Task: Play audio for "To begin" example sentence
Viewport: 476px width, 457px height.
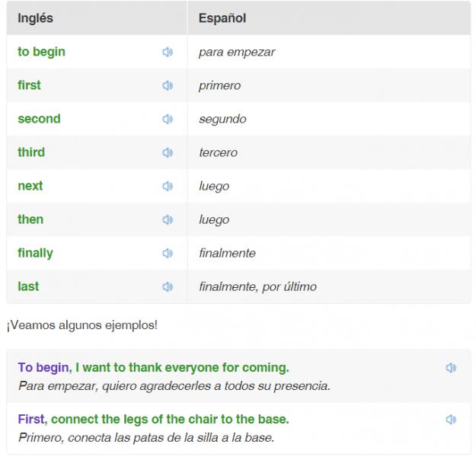Action: 451,368
